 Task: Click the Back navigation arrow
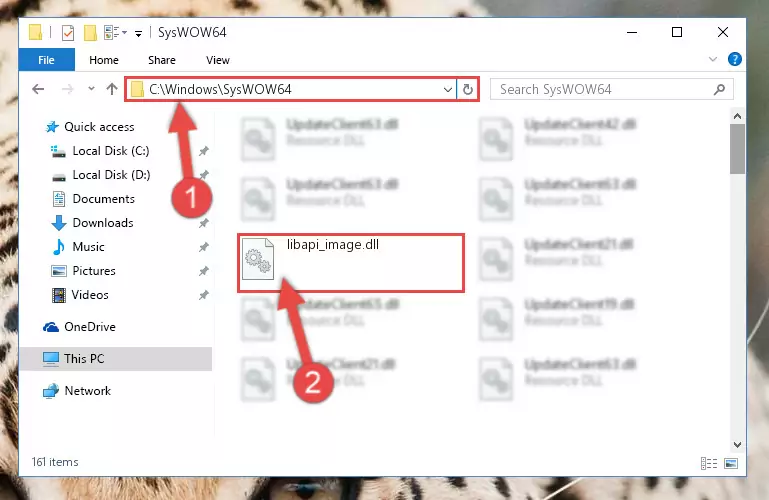point(38,89)
